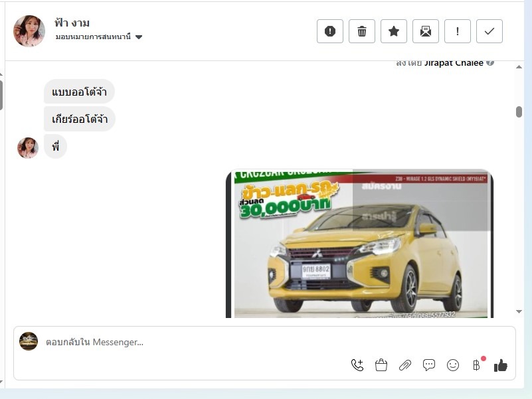Screen dimensions: 532x399
Task: Click contact name ฟ้า งาม
Action: click(72, 23)
